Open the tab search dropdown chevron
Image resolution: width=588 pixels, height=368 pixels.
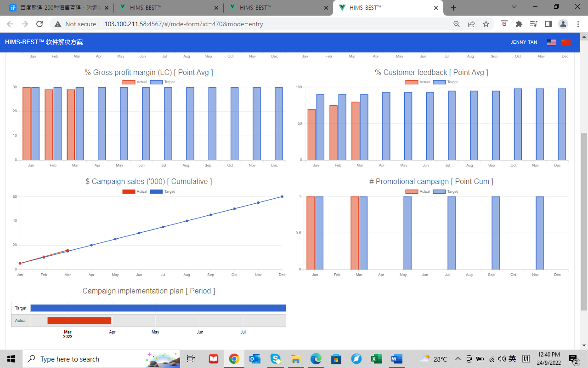514,7
